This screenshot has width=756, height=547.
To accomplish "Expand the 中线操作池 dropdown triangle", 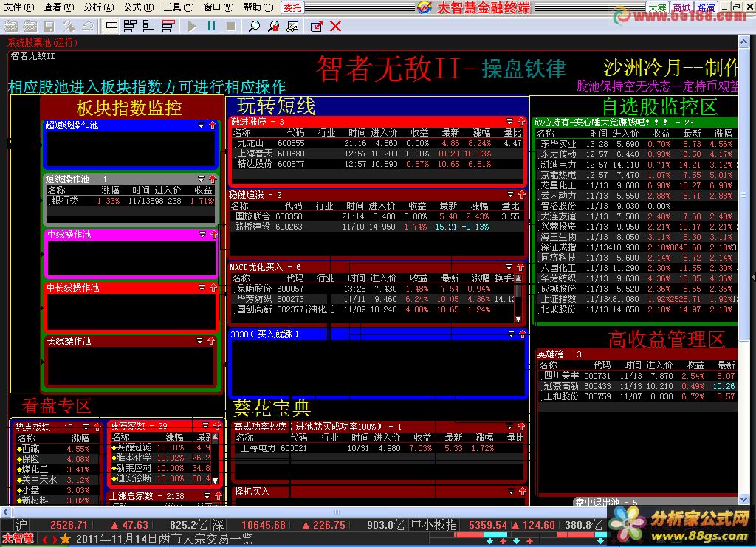I will [202, 234].
